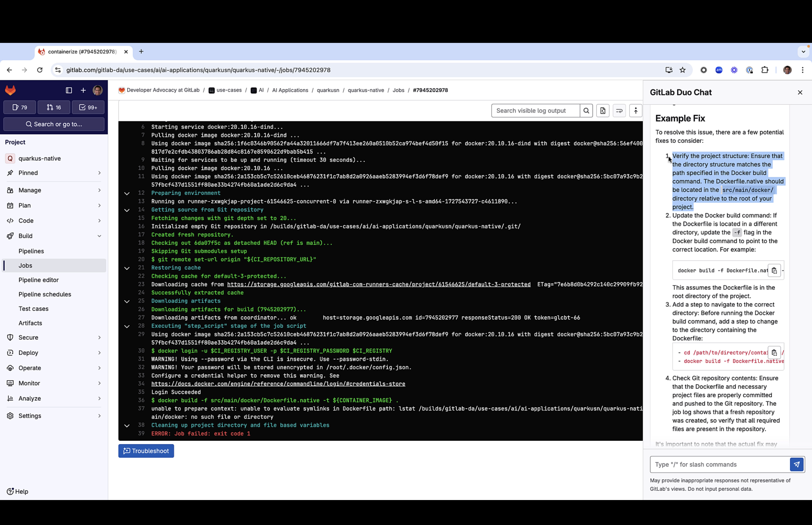This screenshot has height=525, width=812.
Task: Open the Chrome three-dot menu
Action: click(x=803, y=70)
